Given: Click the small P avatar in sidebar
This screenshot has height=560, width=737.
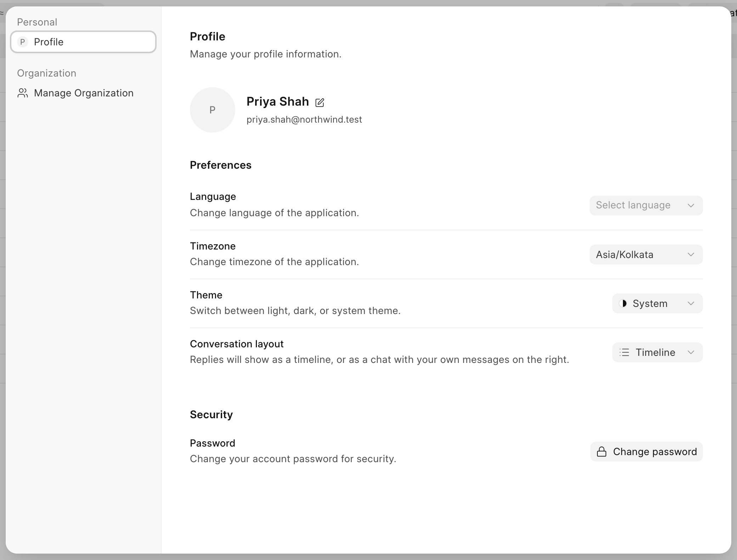Looking at the screenshot, I should coord(23,42).
